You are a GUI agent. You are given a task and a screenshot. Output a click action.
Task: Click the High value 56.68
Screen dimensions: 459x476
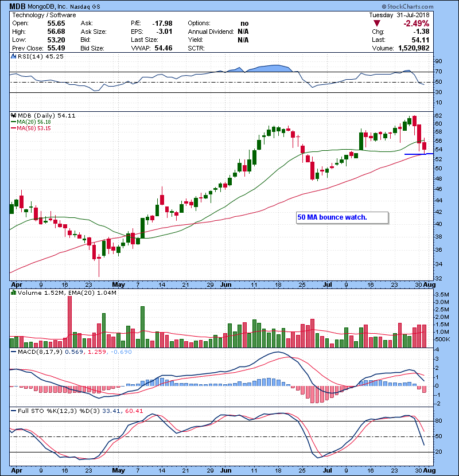click(56, 32)
